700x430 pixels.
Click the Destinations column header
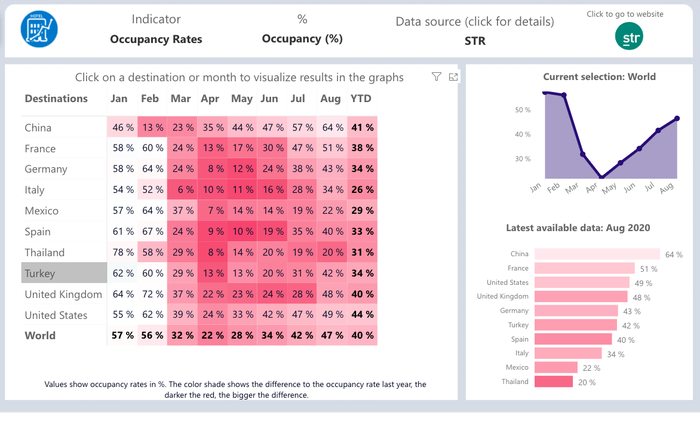click(56, 99)
